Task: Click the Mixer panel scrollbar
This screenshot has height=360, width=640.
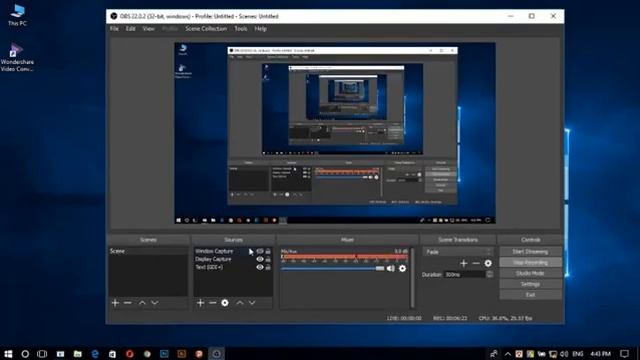Action: (x=413, y=278)
